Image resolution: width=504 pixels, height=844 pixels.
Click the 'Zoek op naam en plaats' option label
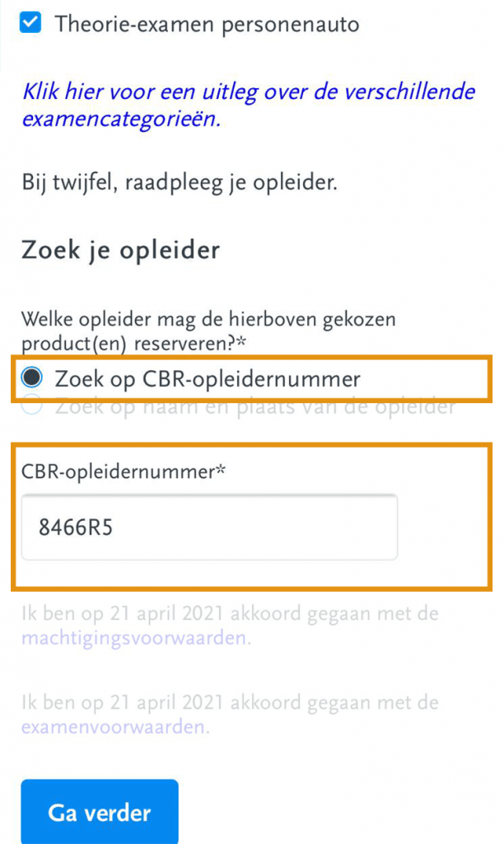(x=254, y=406)
